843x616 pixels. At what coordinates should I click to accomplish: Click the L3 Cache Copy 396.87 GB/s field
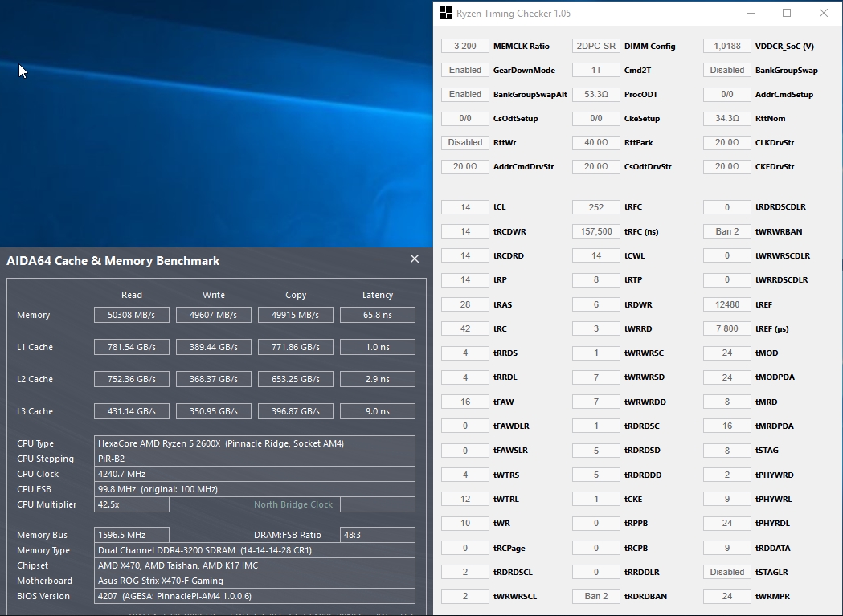pos(296,412)
